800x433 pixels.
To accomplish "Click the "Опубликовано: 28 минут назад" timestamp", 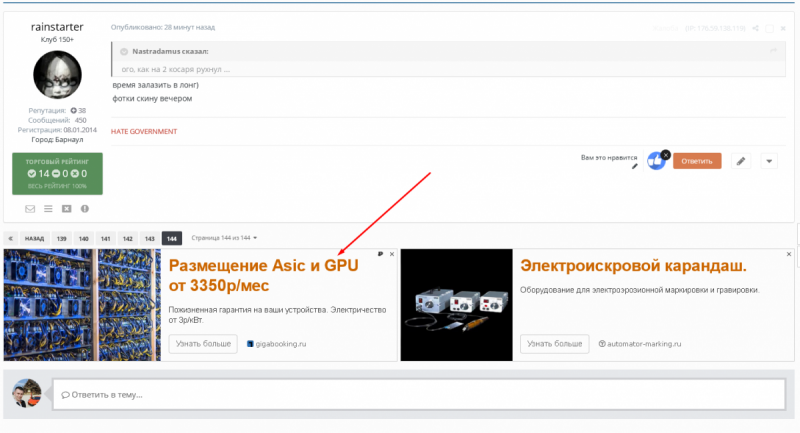I will point(163,28).
